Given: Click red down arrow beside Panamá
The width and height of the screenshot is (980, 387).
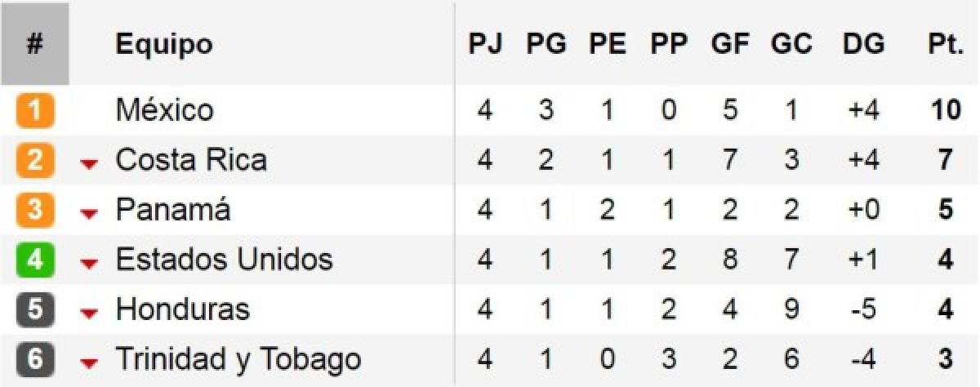Looking at the screenshot, I should 89,215.
